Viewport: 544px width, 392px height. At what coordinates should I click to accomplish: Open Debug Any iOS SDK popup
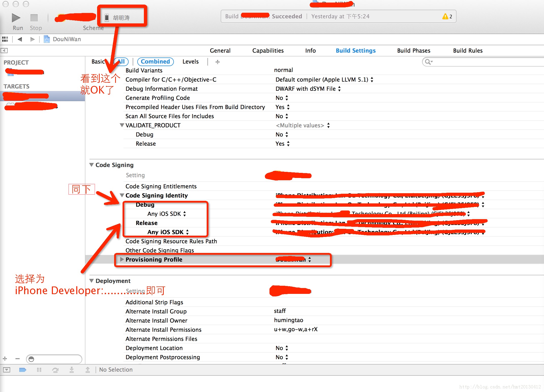coord(167,214)
